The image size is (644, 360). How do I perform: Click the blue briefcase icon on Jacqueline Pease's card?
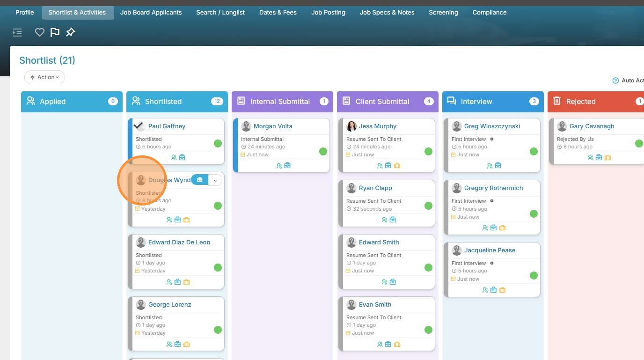click(x=493, y=290)
